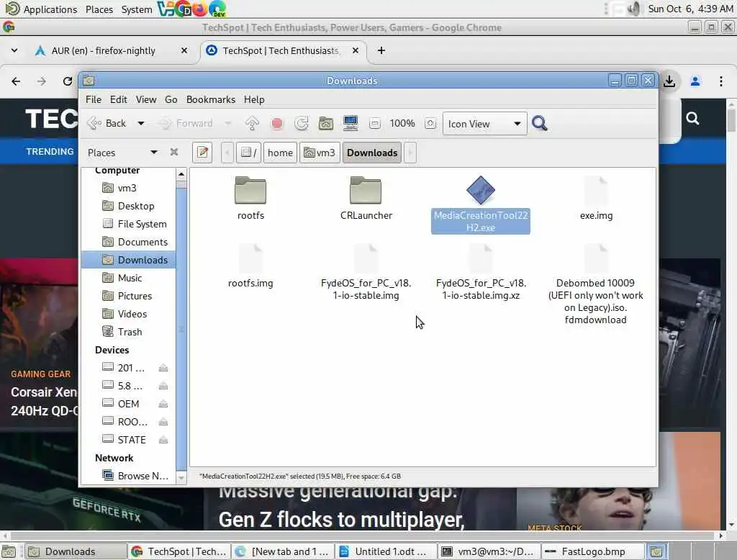Open Chrome tab search chevron

coord(14,50)
